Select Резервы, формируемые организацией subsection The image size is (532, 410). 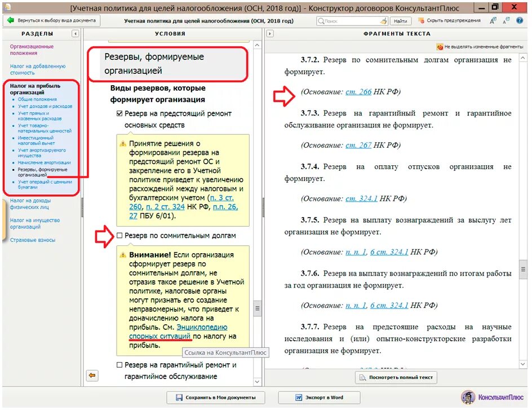pyautogui.click(x=42, y=172)
